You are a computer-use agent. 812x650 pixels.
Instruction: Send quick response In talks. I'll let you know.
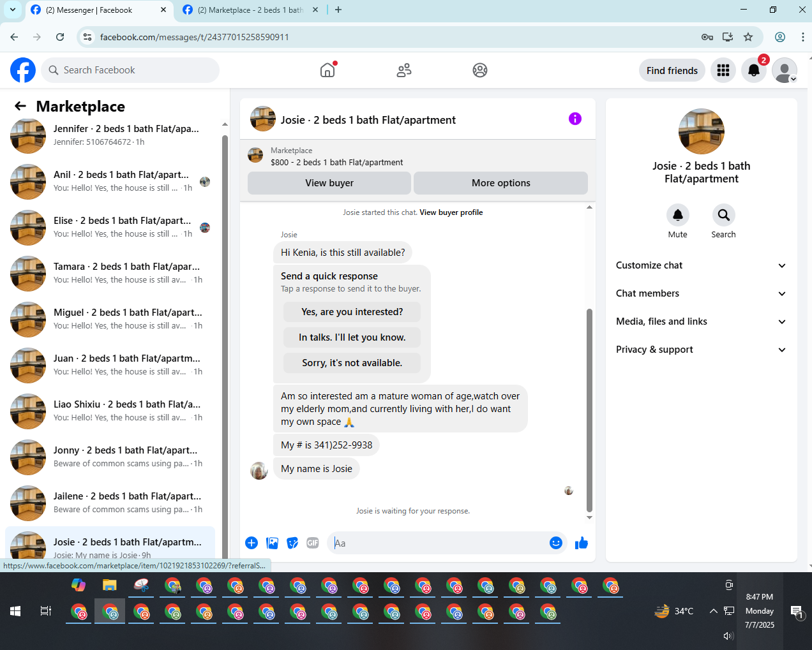[x=352, y=337]
